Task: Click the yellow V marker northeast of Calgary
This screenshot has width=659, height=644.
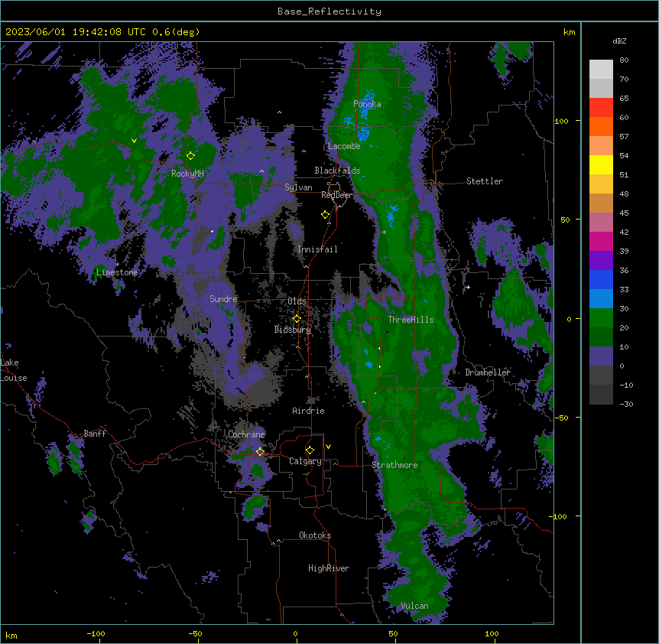Action: click(328, 447)
